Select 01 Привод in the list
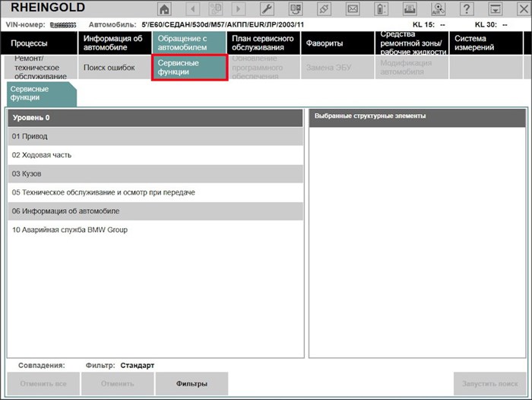 point(156,136)
